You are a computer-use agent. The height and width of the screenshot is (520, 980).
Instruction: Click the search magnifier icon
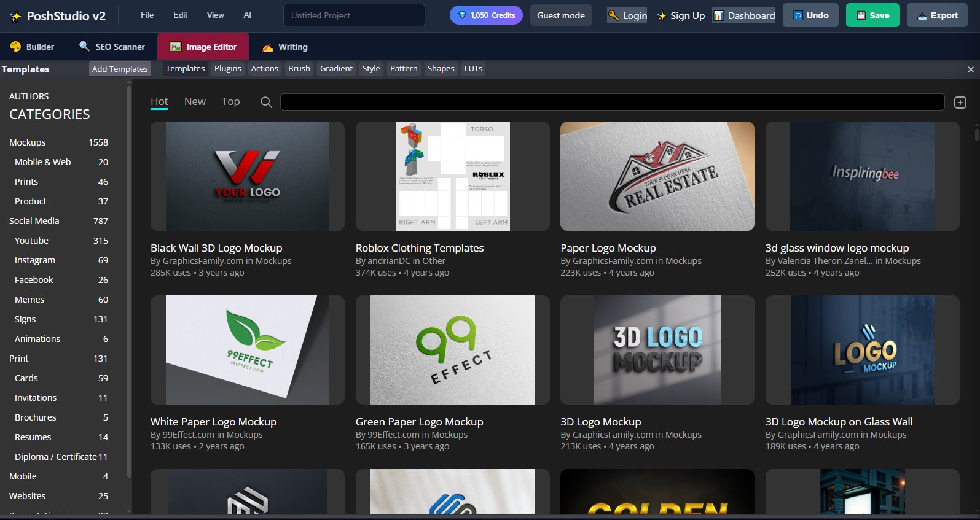tap(266, 102)
